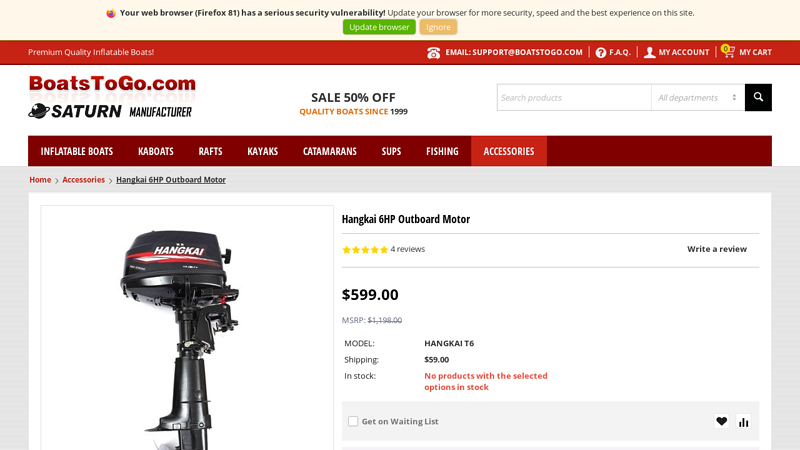
Task: Open the Inflatable Boats menu
Action: (77, 152)
